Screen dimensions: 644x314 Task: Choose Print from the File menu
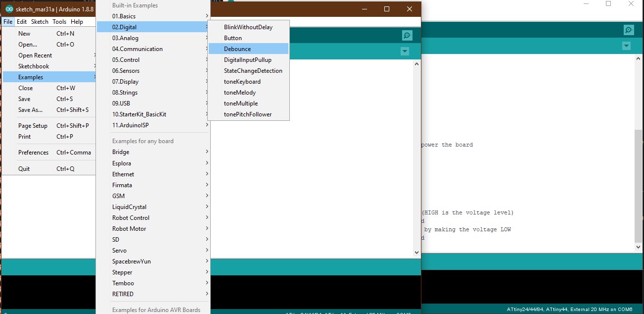tap(49, 137)
